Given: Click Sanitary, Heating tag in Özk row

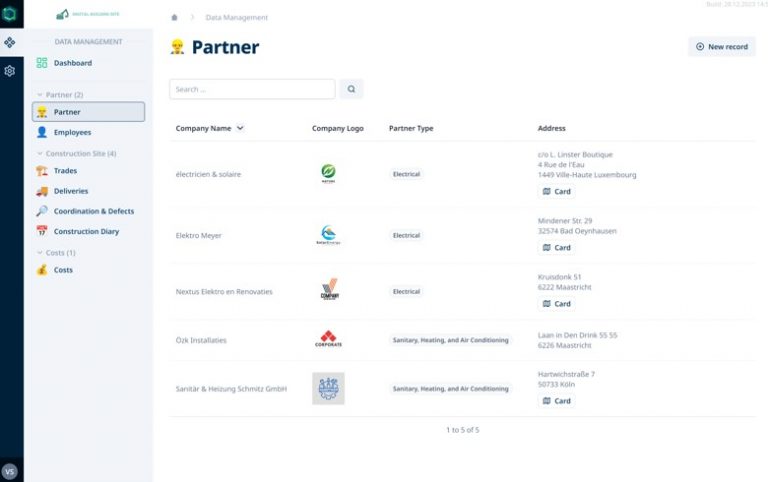Looking at the screenshot, I should pyautogui.click(x=450, y=340).
